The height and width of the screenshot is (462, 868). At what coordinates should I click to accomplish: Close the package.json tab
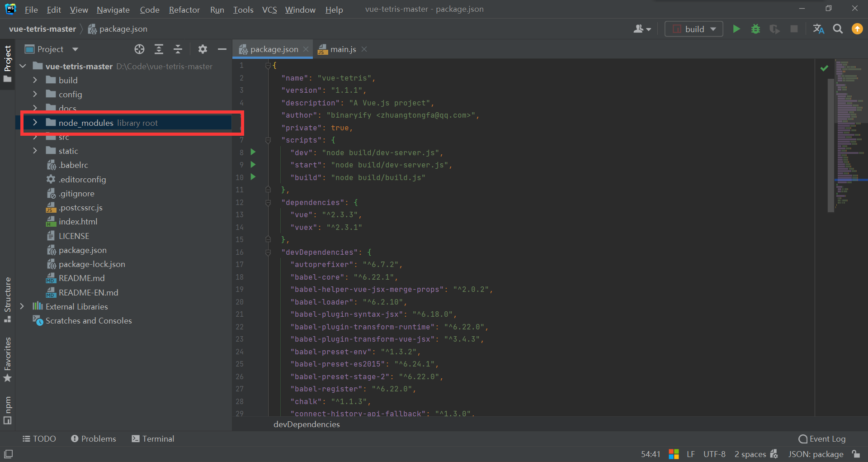coord(306,49)
